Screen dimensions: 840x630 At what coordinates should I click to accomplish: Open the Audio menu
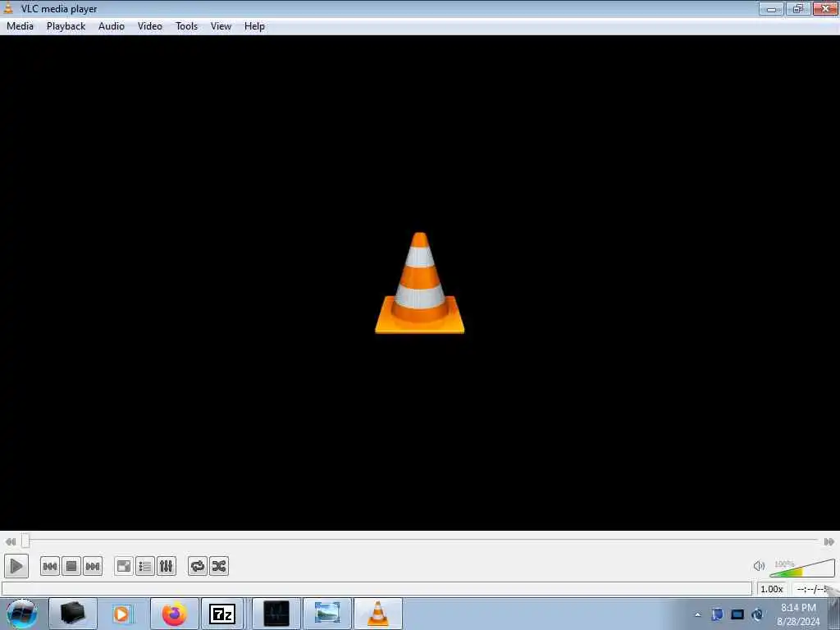tap(112, 26)
